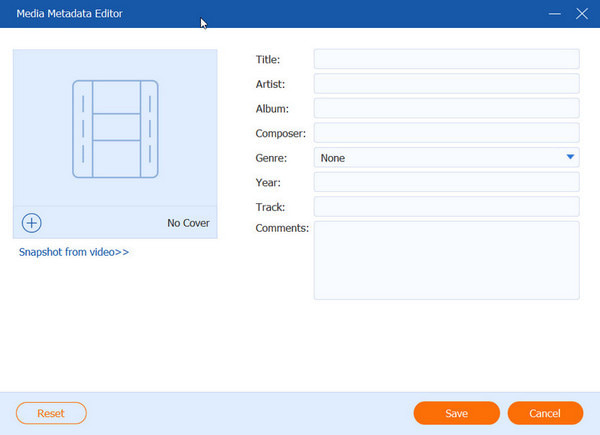Expand the Genre dropdown arrow
Screen dimensions: 600x435
tap(570, 157)
